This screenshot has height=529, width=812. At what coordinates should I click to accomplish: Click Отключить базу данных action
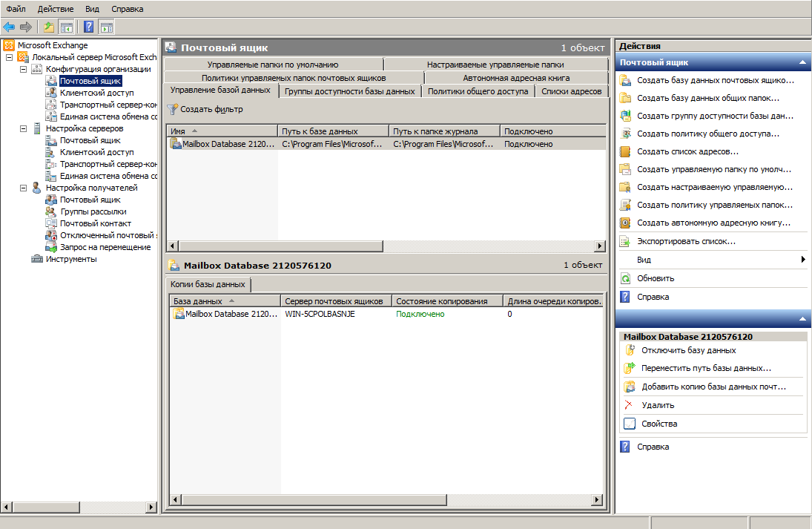tap(688, 350)
